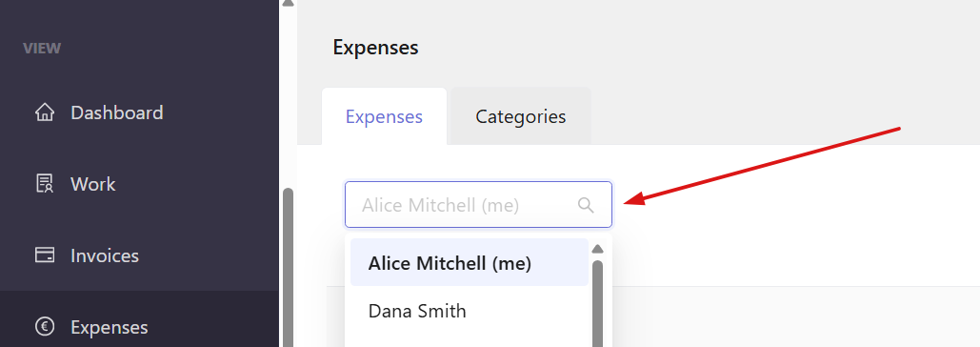The image size is (980, 347).
Task: Click the Dashboard house icon
Action: [45, 112]
